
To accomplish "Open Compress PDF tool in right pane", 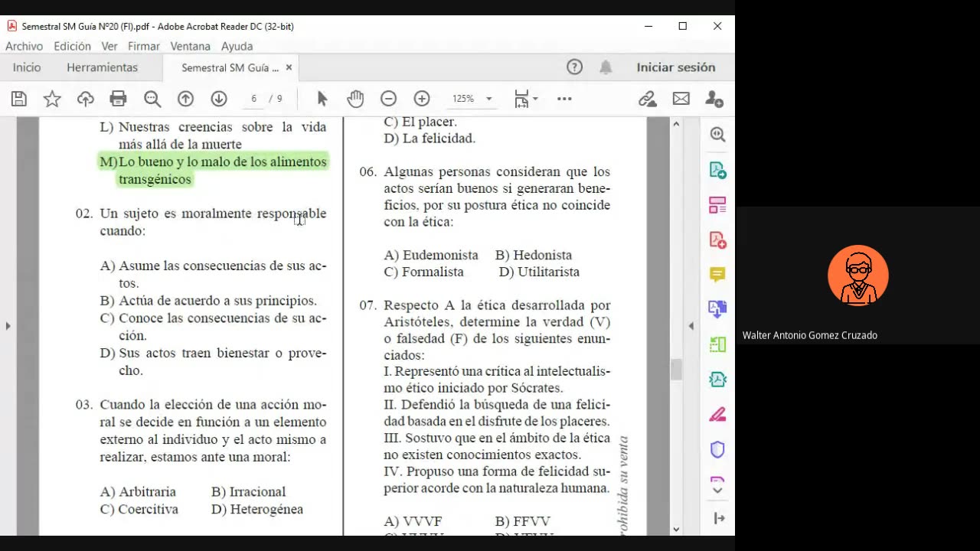I will (x=717, y=380).
